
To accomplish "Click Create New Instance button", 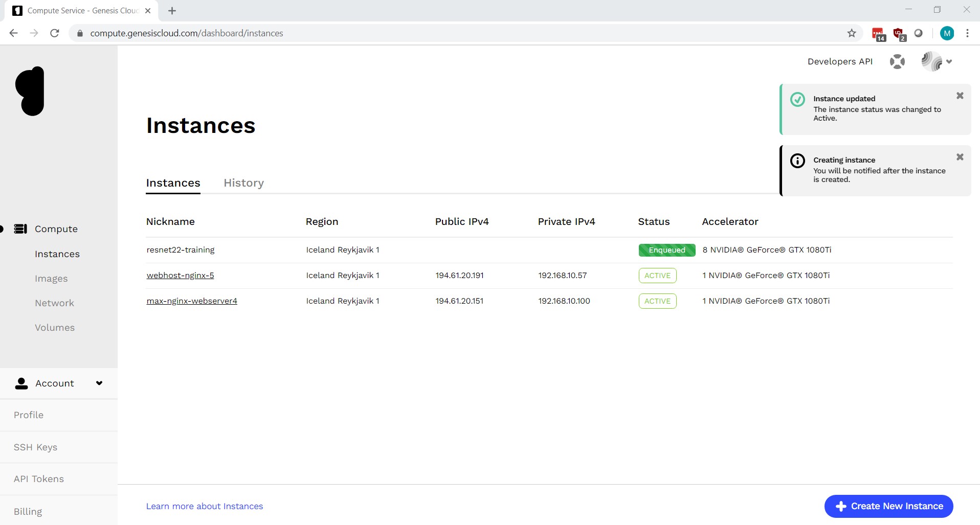I will coord(888,506).
